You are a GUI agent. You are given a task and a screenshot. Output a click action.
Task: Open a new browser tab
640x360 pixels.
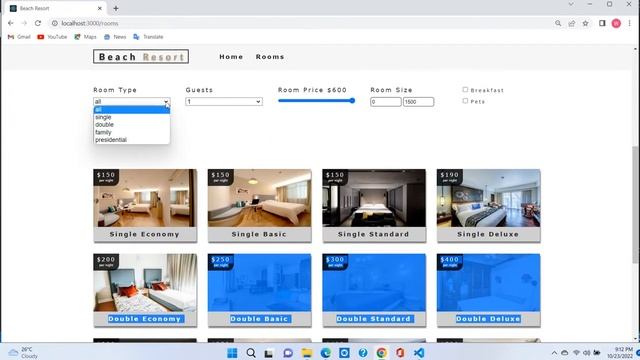click(116, 8)
